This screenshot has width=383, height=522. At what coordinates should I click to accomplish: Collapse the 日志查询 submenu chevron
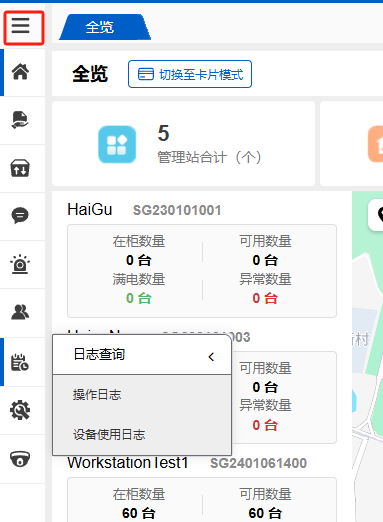point(211,357)
